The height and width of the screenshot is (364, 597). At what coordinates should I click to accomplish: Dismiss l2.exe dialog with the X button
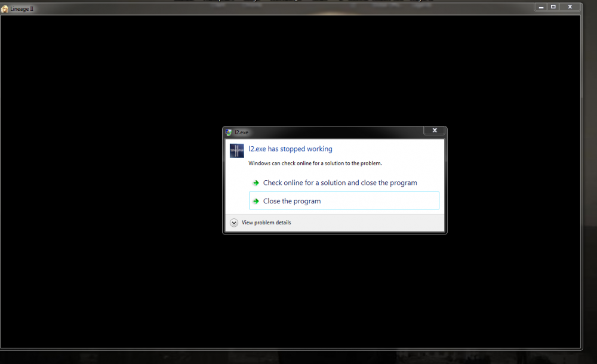434,130
